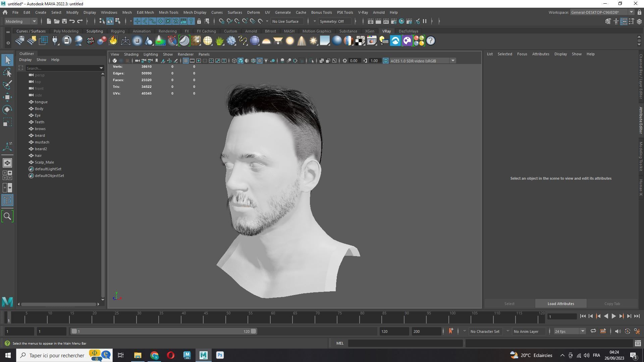Click the checkerboard icon on the VRay shelf
Image resolution: width=644 pixels, height=362 pixels.
coord(360,41)
